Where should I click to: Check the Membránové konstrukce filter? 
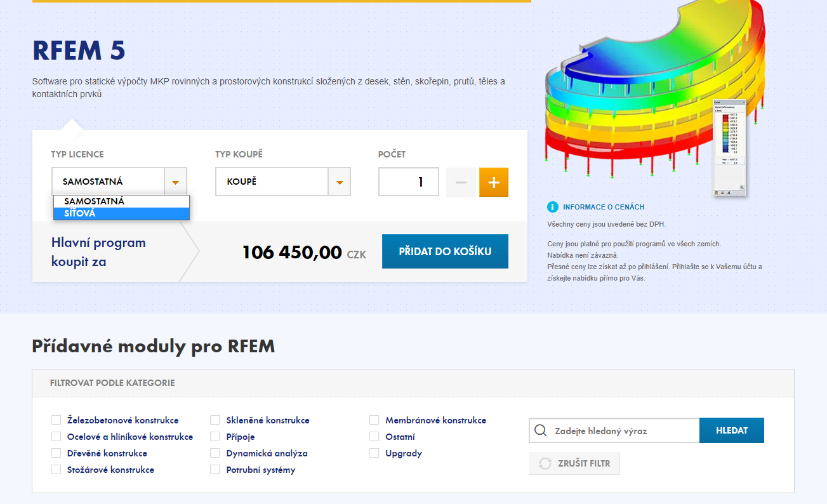pos(374,420)
